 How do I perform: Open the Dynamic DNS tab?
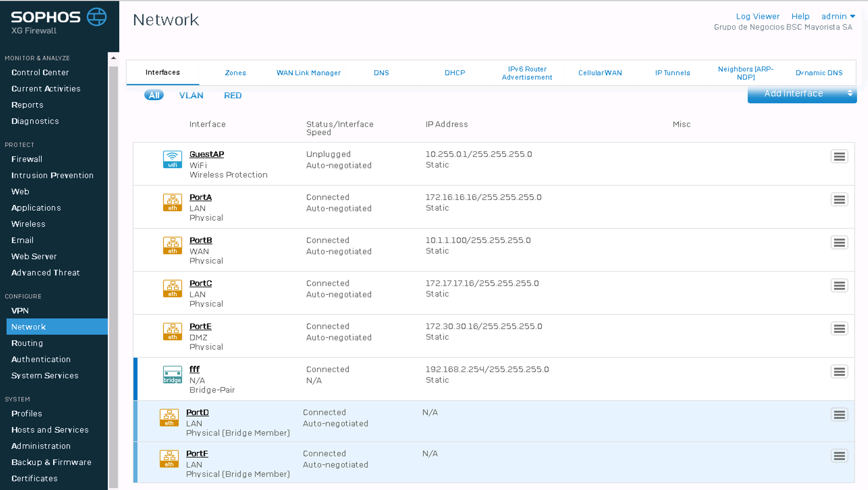pos(819,73)
